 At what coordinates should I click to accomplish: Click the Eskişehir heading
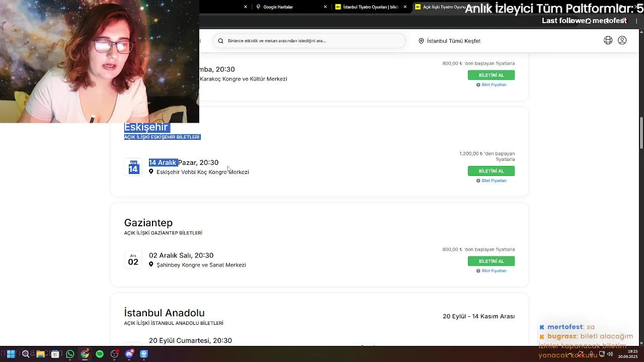(x=146, y=127)
